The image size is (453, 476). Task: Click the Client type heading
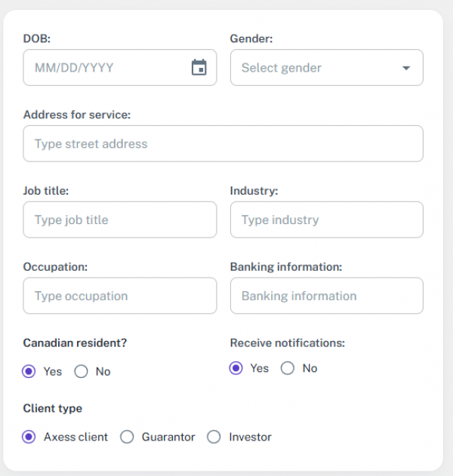53,409
